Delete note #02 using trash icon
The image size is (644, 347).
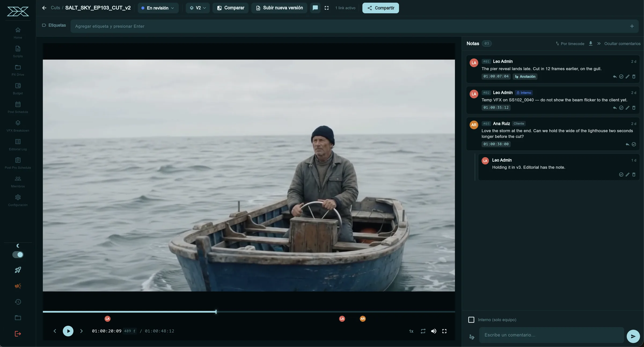(634, 108)
